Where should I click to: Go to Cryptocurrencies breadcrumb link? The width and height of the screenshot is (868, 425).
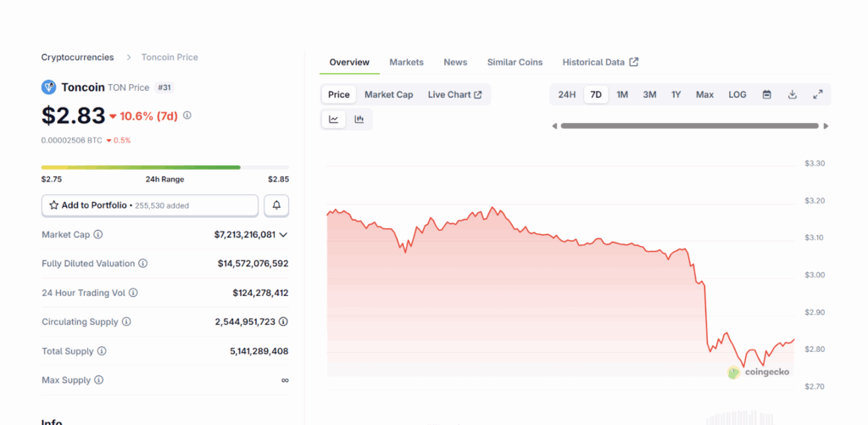click(x=77, y=58)
